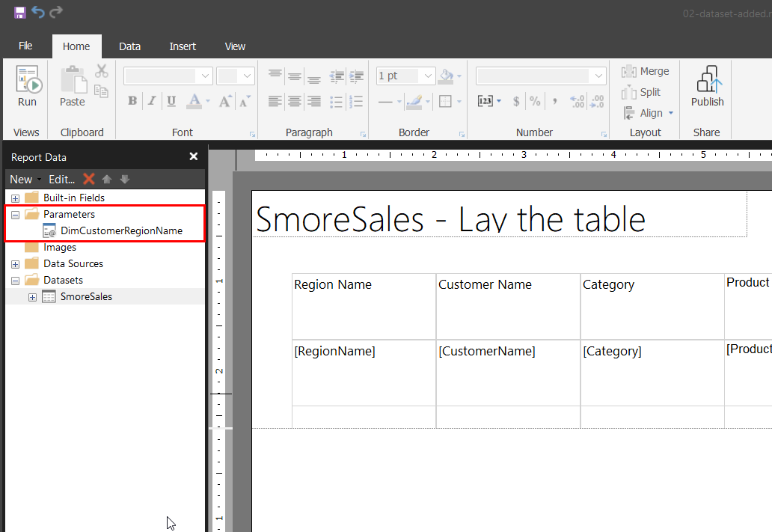The width and height of the screenshot is (772, 532).
Task: Switch to the View ribbon tab
Action: pyautogui.click(x=235, y=47)
